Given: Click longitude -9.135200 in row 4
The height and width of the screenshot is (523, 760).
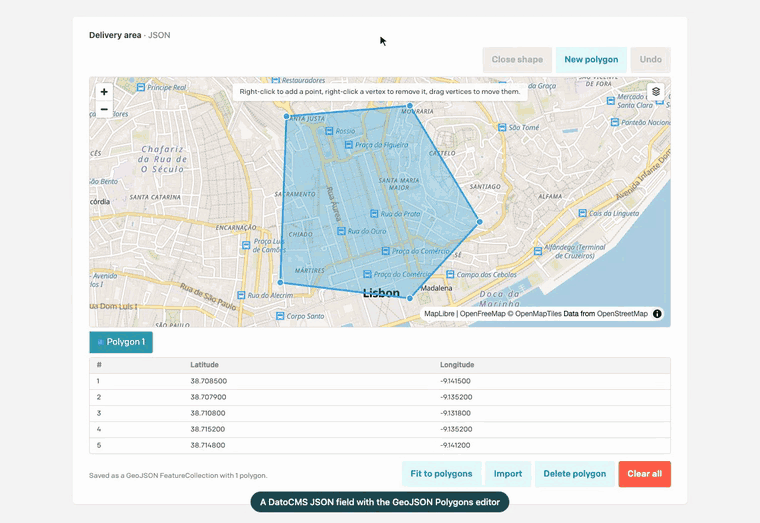Looking at the screenshot, I should [x=456, y=429].
